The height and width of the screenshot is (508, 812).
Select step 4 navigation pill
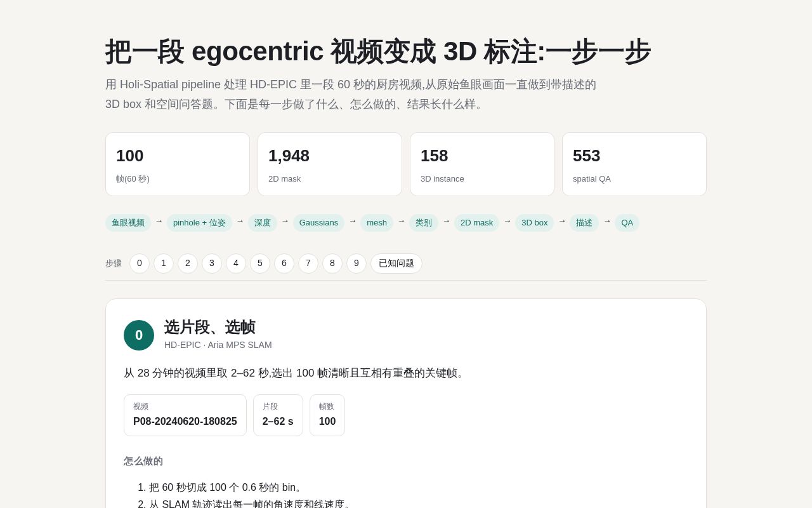pos(236,264)
